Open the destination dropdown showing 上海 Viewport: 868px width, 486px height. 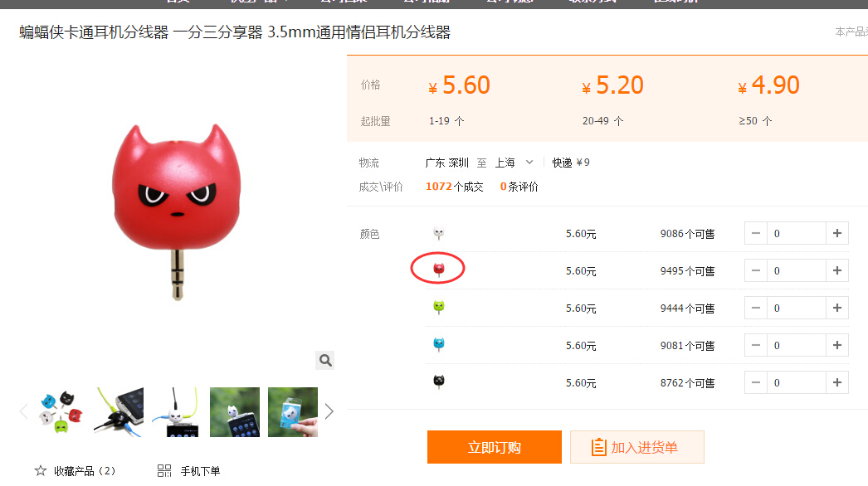pyautogui.click(x=514, y=163)
